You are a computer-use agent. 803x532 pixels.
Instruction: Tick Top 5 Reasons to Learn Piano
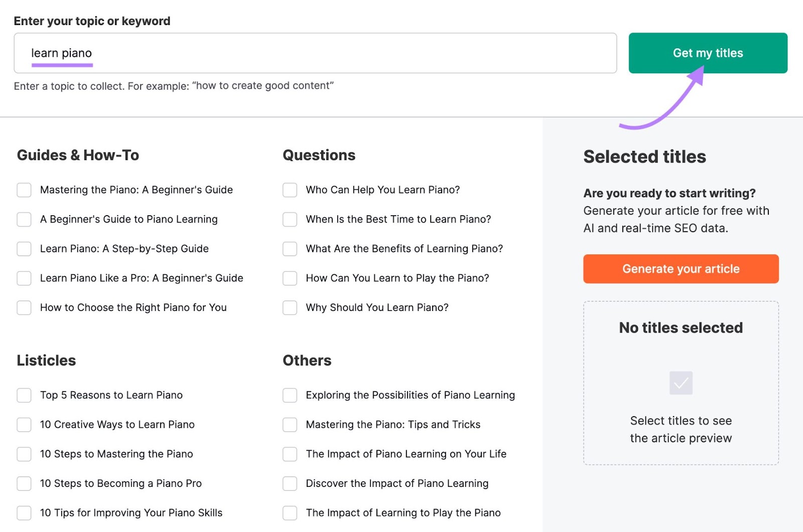coord(24,395)
